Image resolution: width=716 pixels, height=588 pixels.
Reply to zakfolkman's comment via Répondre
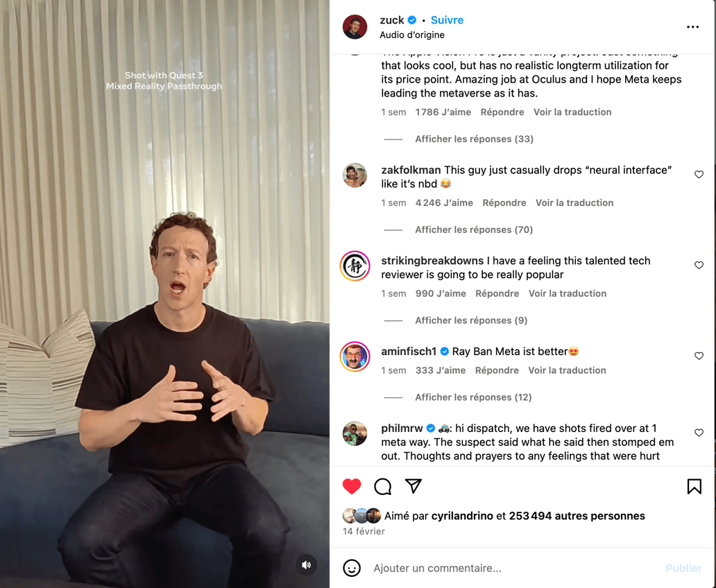point(504,202)
